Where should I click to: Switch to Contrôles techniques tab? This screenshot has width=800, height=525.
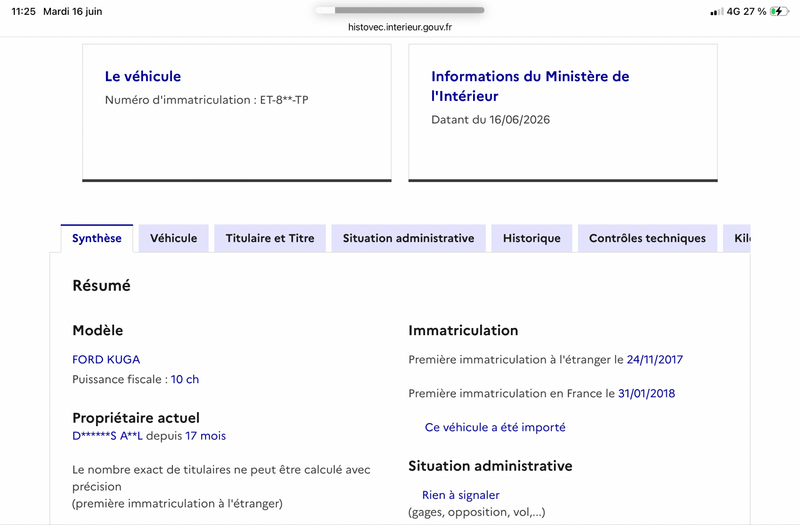tap(647, 238)
